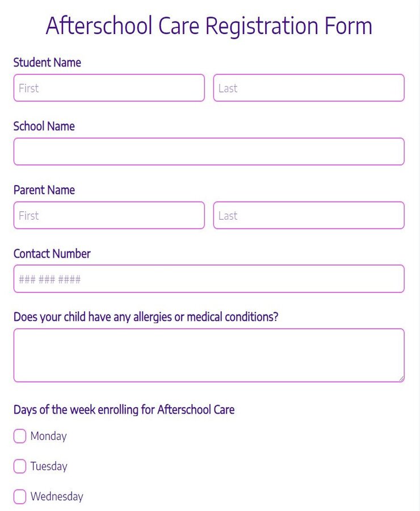The height and width of the screenshot is (511, 420).
Task: Click the Student Name label
Action: 47,62
